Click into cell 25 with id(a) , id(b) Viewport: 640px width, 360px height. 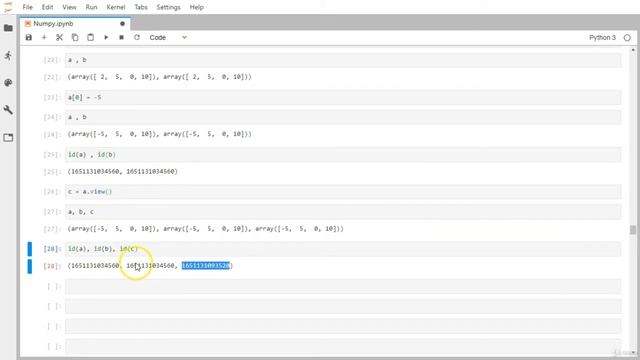click(x=343, y=155)
